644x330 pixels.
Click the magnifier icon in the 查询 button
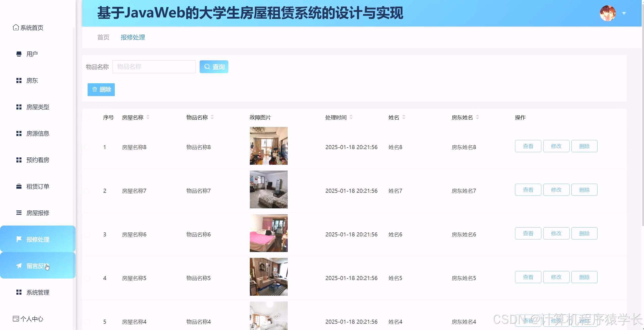click(207, 67)
